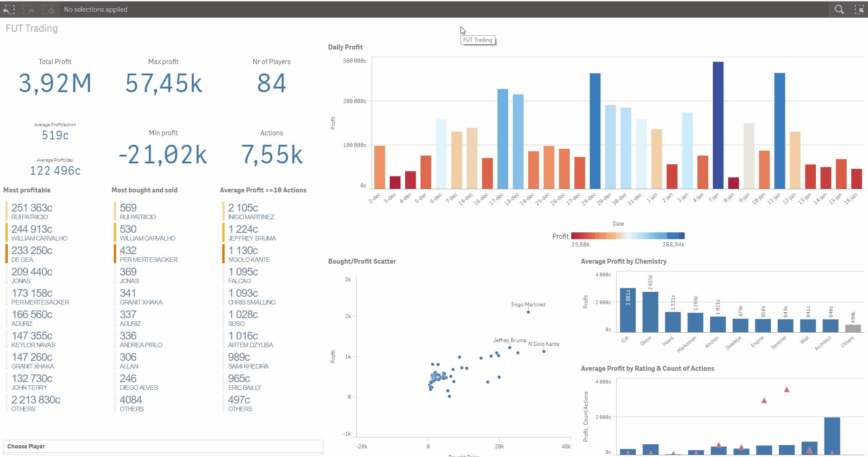Select the Glove chemistry bar
This screenshot has height=457, width=868.
point(650,312)
